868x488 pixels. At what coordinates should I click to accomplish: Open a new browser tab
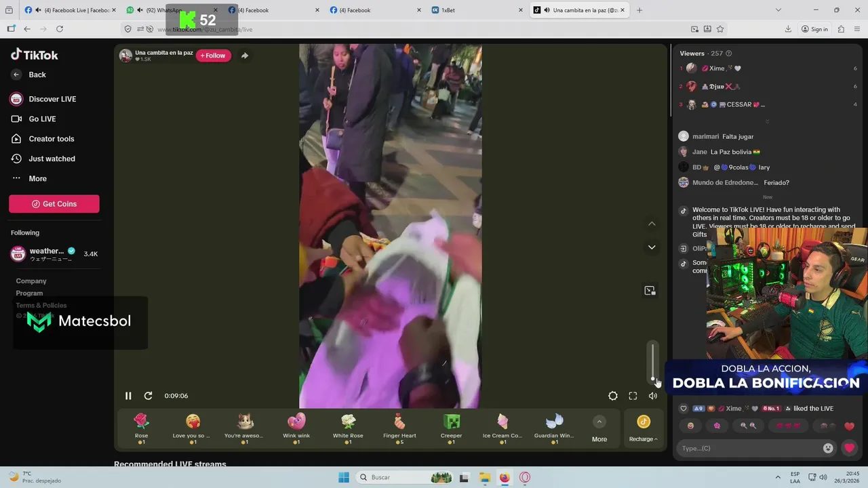tap(639, 10)
